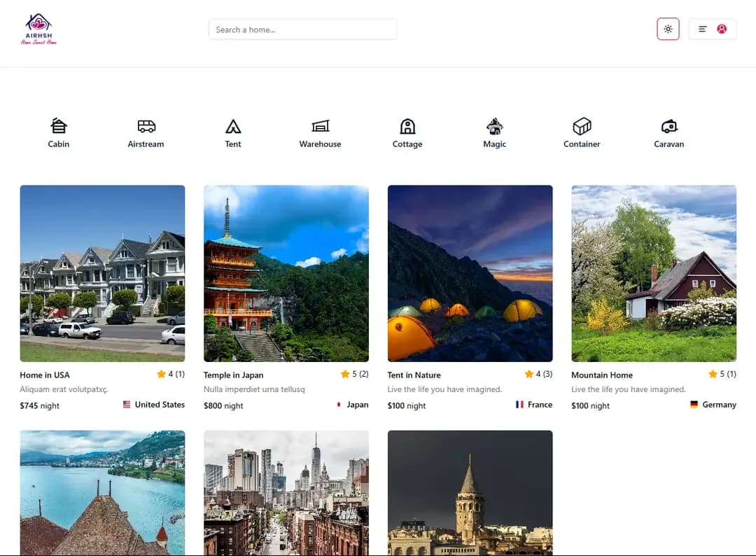Image resolution: width=756 pixels, height=556 pixels.
Task: Click the pink user avatar icon
Action: point(722,29)
